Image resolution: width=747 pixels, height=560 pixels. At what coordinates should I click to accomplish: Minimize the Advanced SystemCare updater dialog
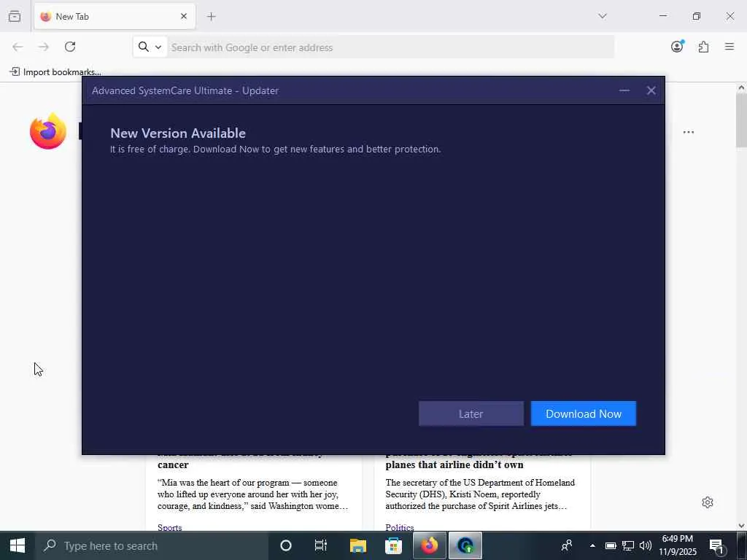[x=624, y=90]
